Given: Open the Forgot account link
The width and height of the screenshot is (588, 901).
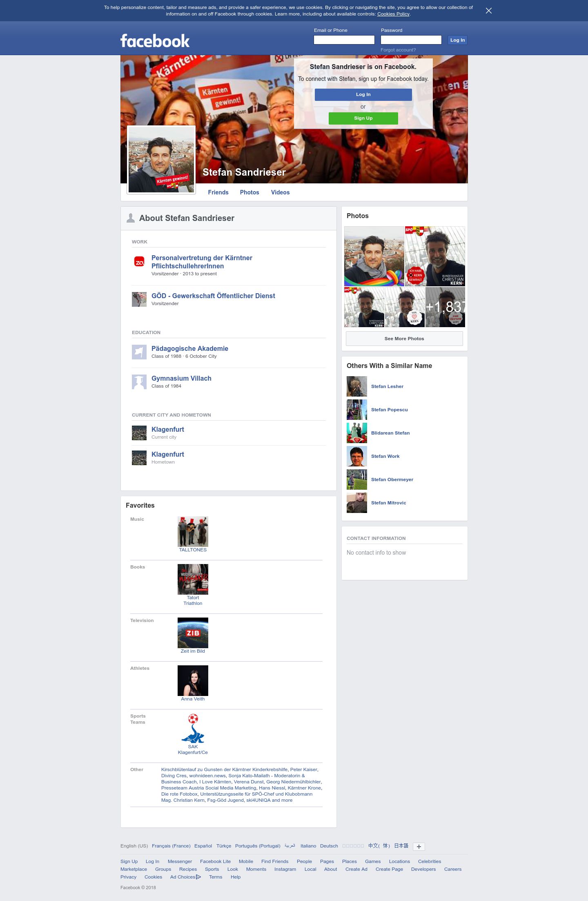Looking at the screenshot, I should 398,50.
